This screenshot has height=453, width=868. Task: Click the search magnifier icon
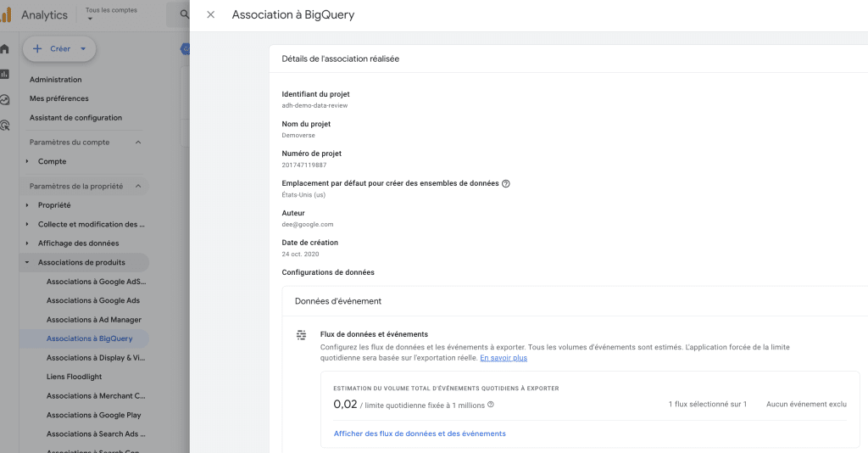(184, 15)
